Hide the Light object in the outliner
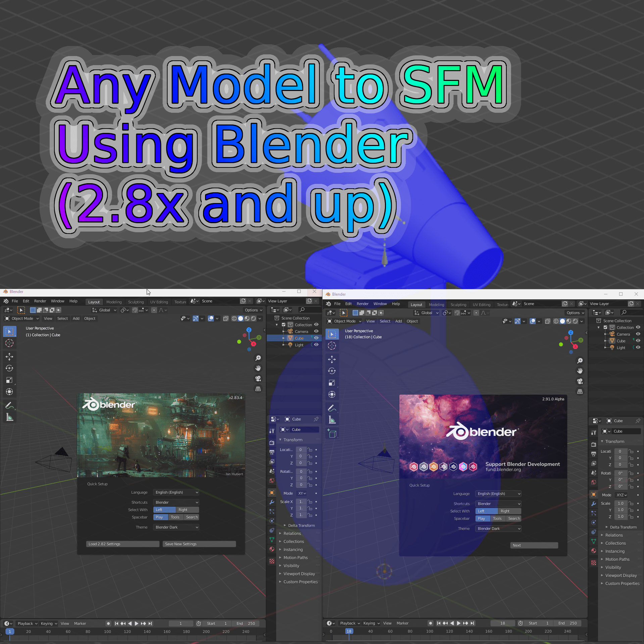644x644 pixels. coord(316,345)
